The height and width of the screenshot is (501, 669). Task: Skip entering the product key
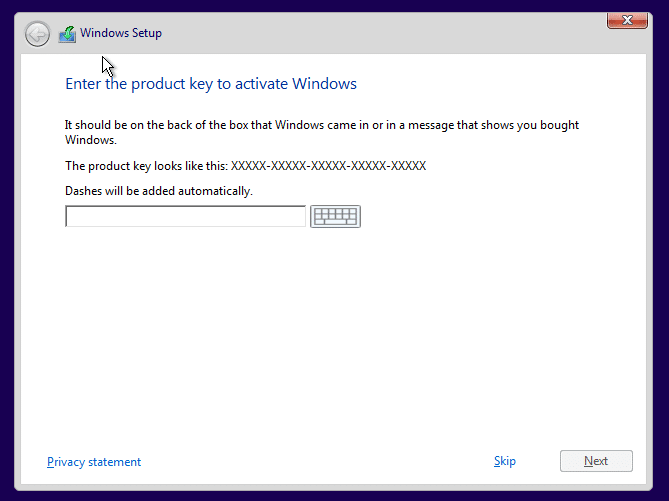point(505,461)
